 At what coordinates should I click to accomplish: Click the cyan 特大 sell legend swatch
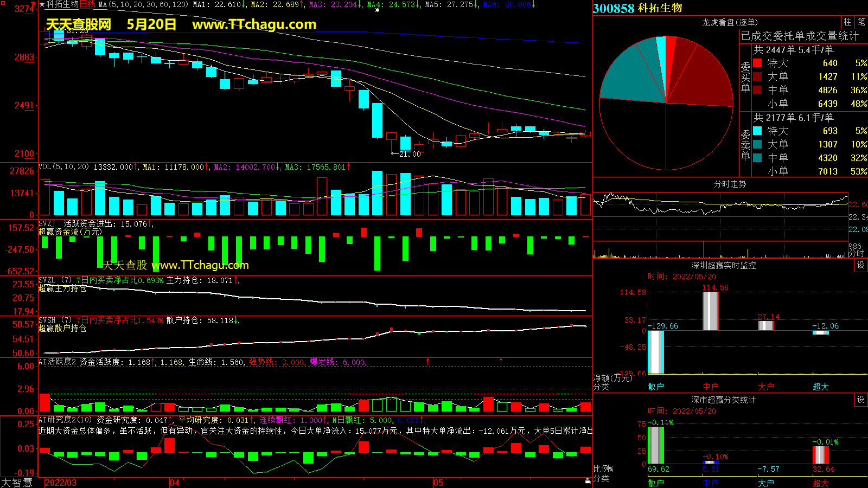coord(757,131)
